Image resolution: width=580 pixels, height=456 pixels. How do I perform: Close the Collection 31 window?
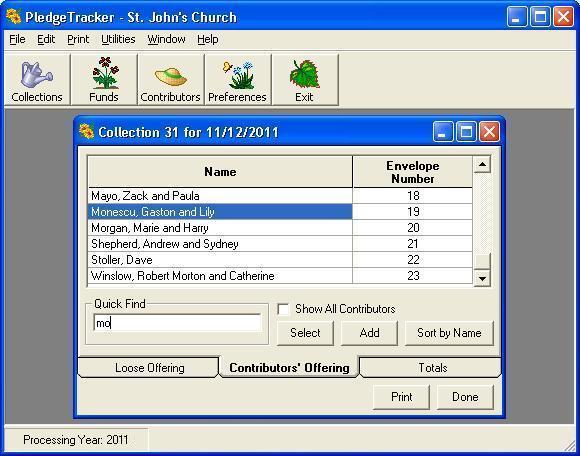click(x=489, y=132)
